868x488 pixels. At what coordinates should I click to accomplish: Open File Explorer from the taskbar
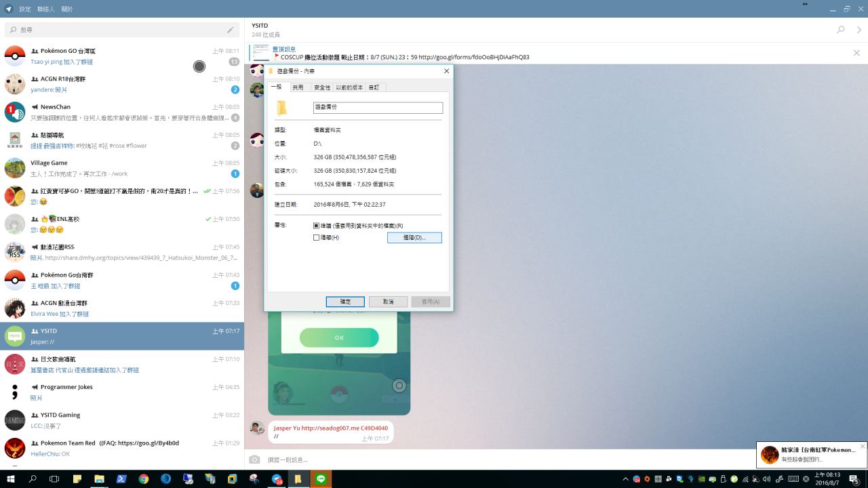point(99,479)
